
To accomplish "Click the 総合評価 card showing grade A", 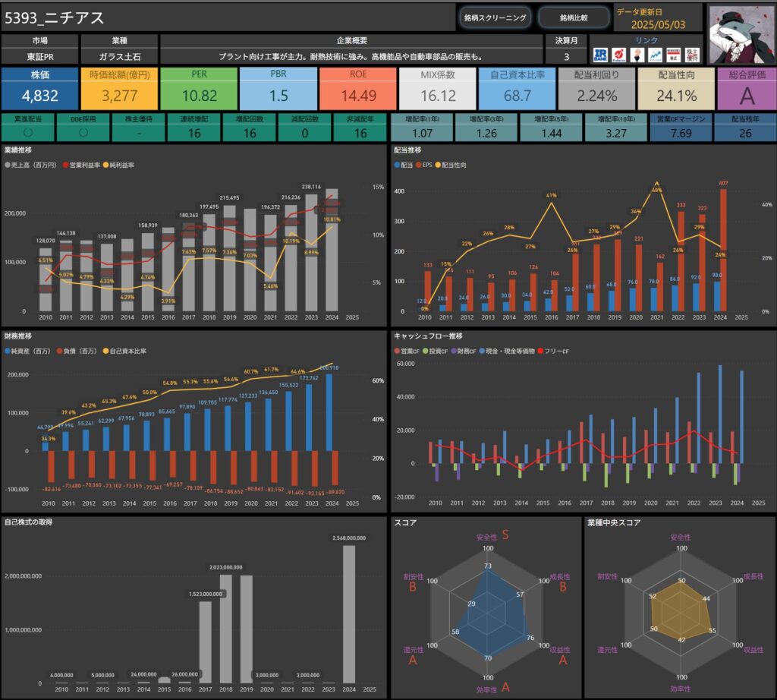I will (x=747, y=88).
